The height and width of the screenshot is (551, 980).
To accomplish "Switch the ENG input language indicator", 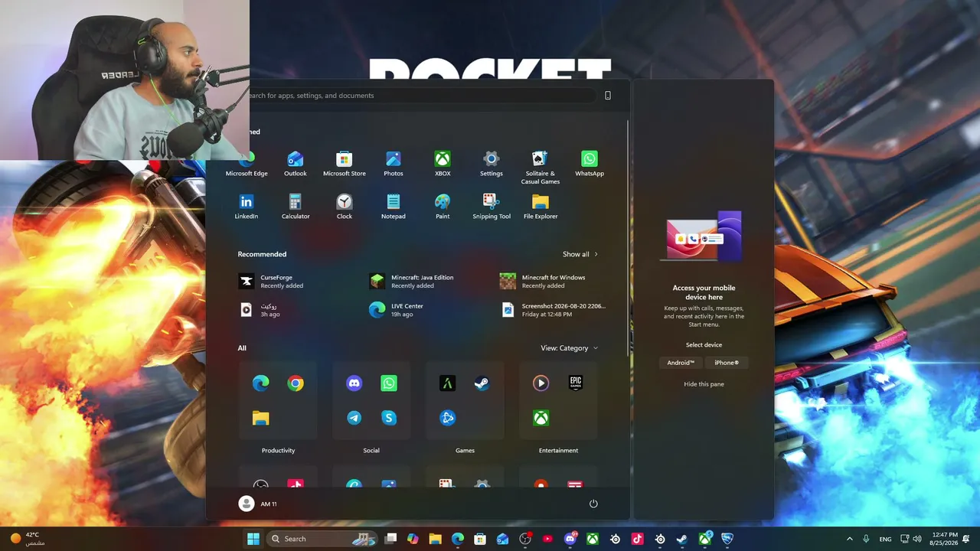I will pos(885,539).
